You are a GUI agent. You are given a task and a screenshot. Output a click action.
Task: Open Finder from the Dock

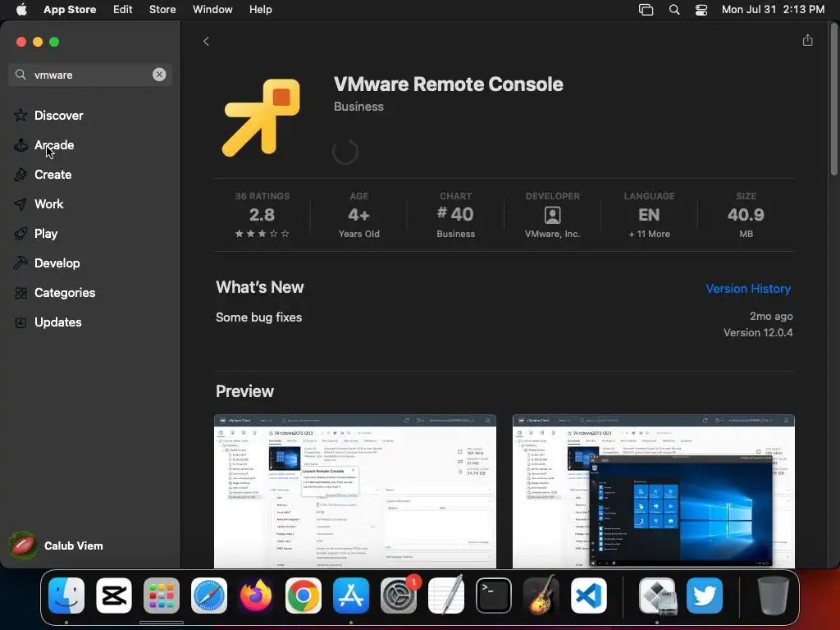[66, 596]
